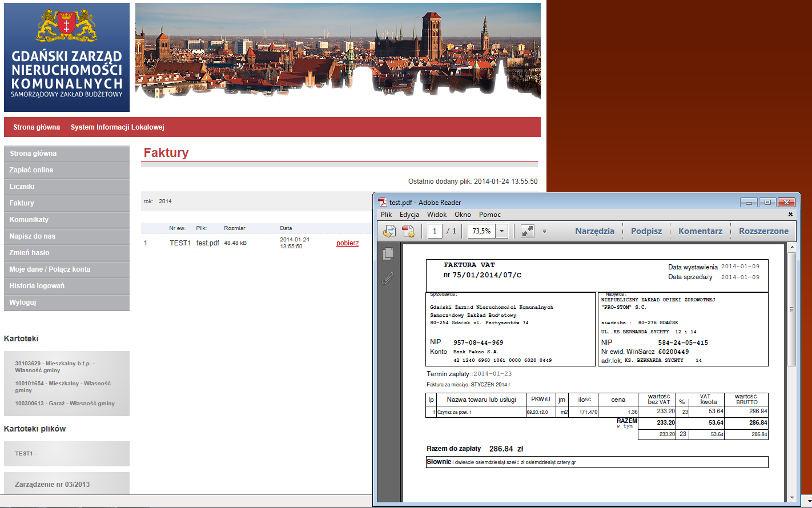This screenshot has width=812, height=508.
Task: Open Liczniki in the sidebar
Action: [x=67, y=187]
